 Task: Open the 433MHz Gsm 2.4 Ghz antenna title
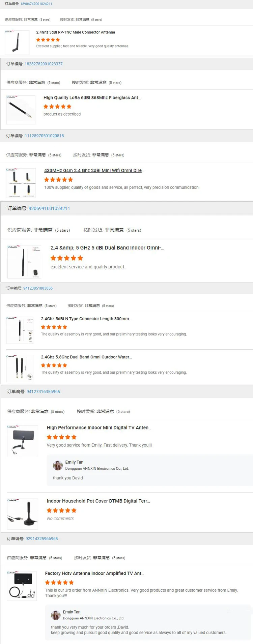pyautogui.click(x=94, y=171)
